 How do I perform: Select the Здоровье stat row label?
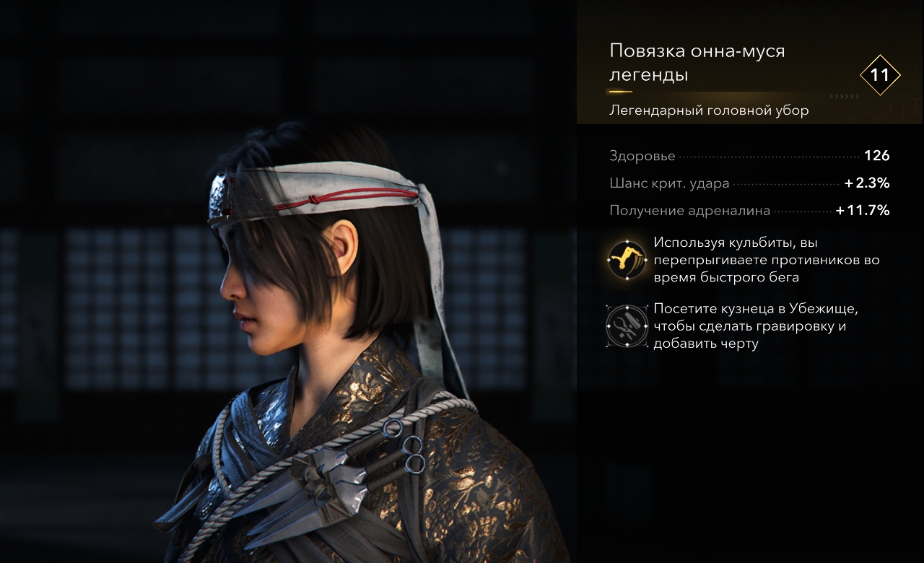coord(642,156)
